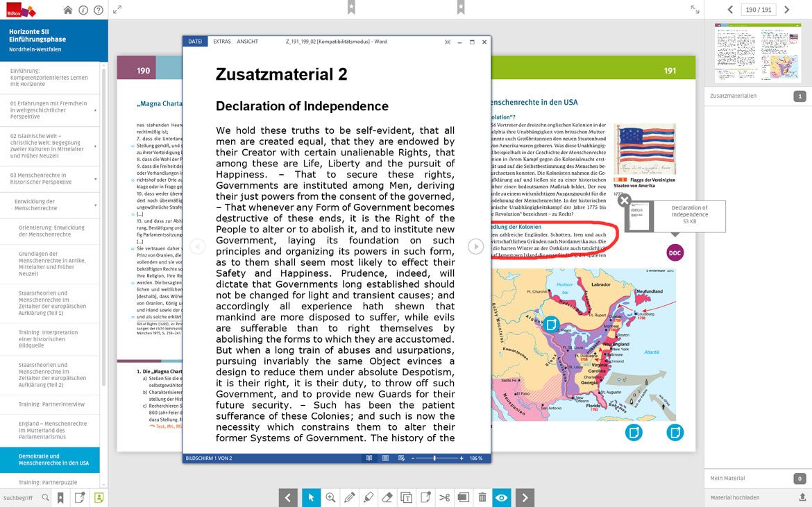Toggle Word read mode view
812x507 pixels.
(369, 458)
